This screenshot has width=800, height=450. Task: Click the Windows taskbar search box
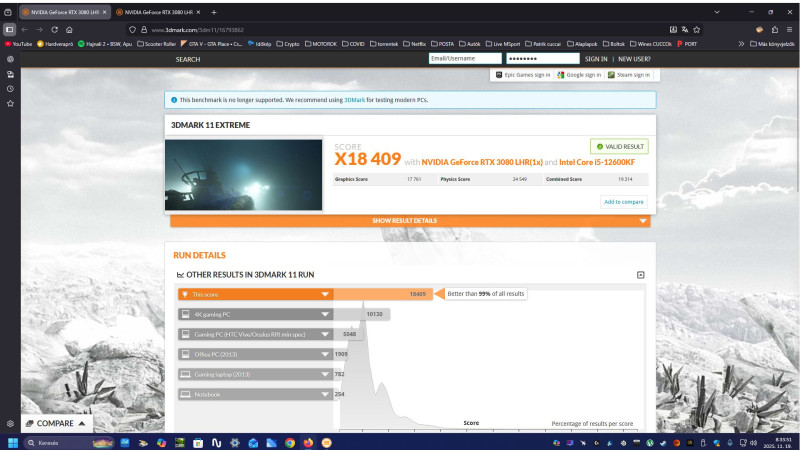[68, 443]
